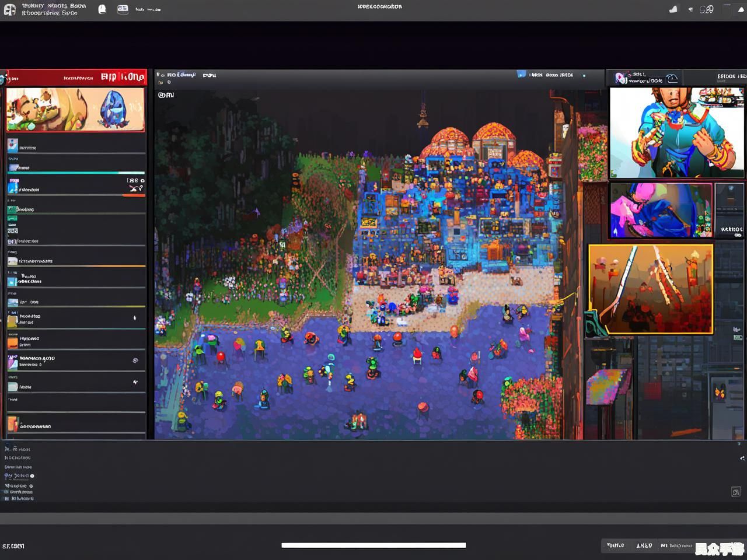
Task: Select the top-right tab in the right panel
Action: (729, 77)
